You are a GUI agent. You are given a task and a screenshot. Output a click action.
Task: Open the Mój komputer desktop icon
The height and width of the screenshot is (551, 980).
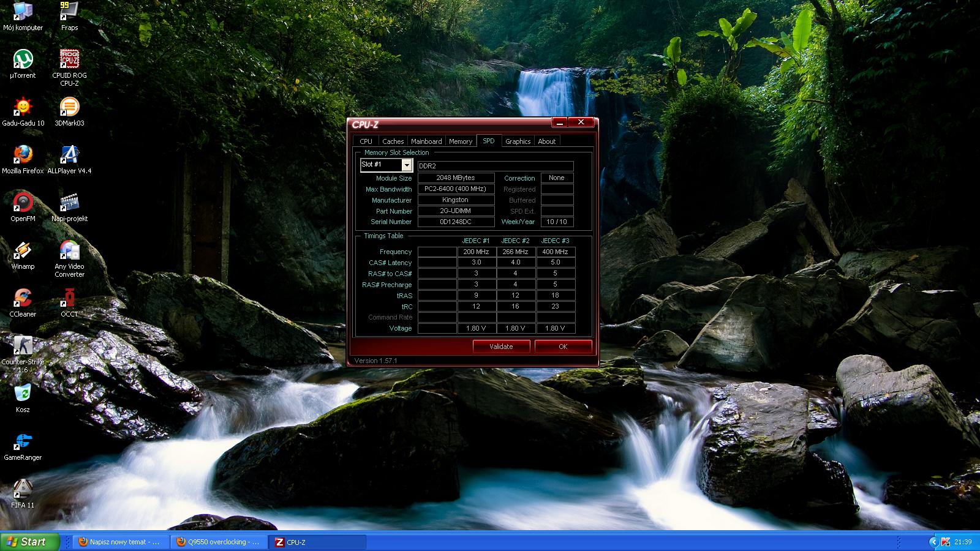pos(23,17)
